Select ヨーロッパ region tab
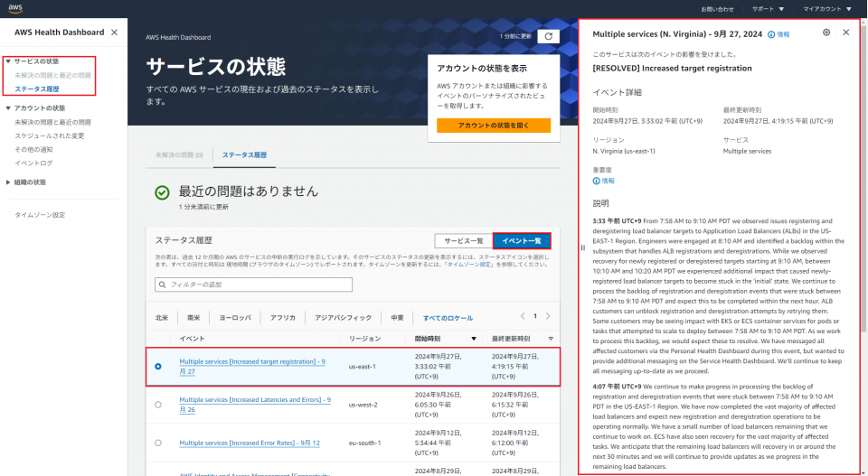 [235, 318]
